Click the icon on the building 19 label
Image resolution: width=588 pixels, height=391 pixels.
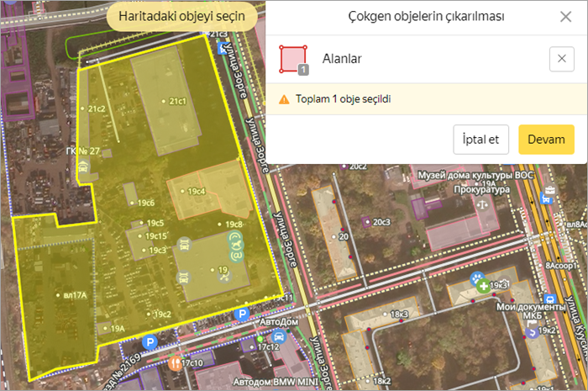[224, 277]
